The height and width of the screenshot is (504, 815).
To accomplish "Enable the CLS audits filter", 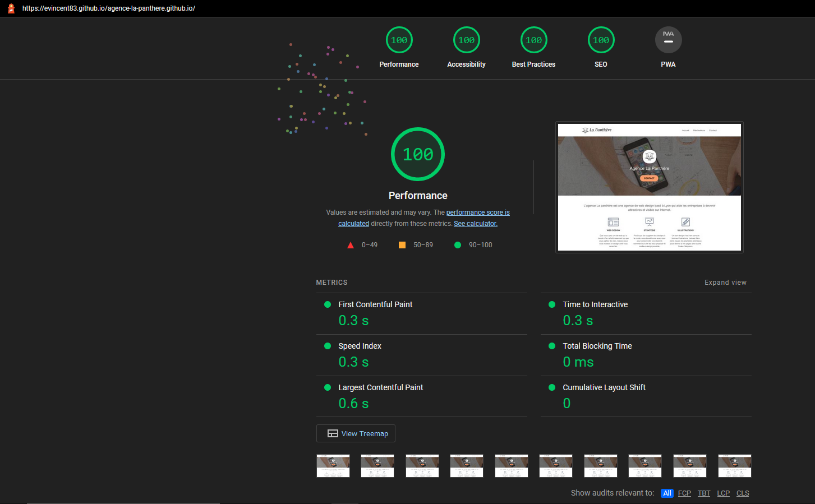I will [x=743, y=493].
